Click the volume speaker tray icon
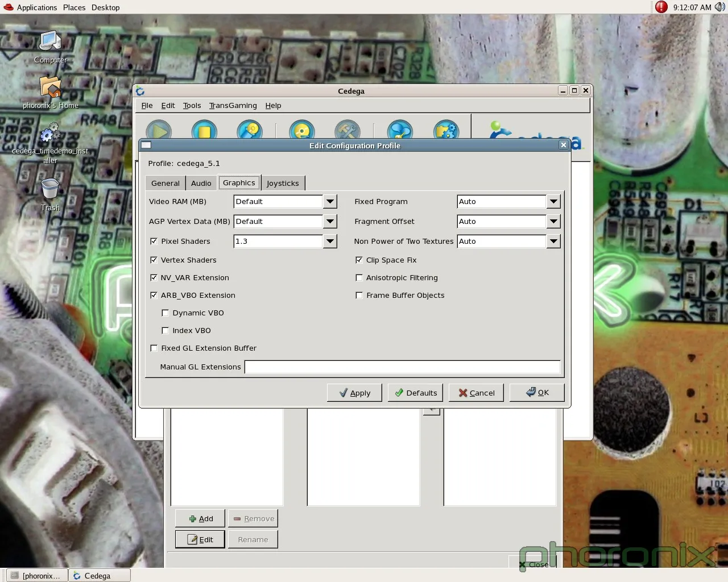The image size is (728, 582). click(719, 7)
